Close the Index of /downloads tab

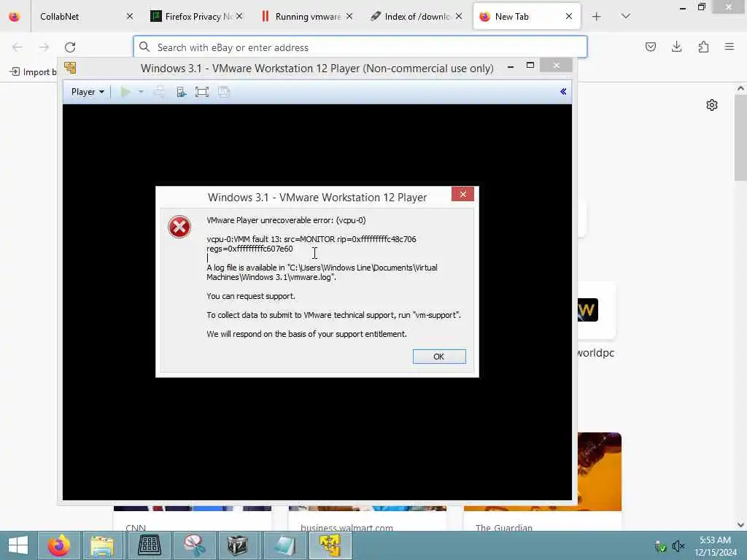[x=459, y=17]
